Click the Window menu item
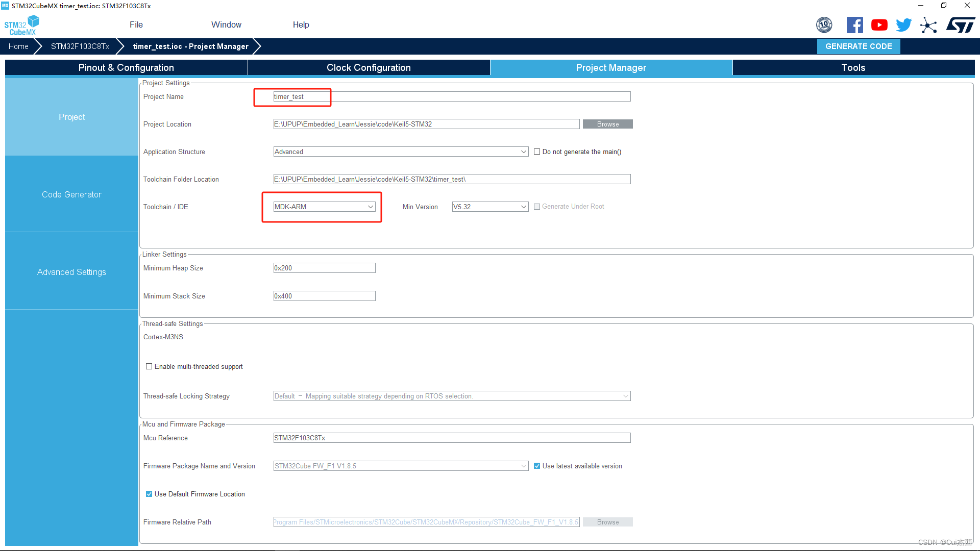 pyautogui.click(x=226, y=25)
